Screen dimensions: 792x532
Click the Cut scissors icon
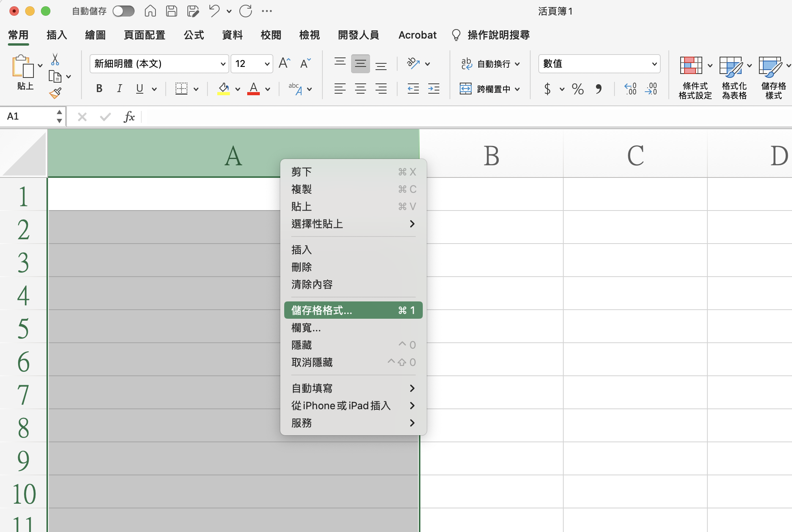(x=55, y=60)
